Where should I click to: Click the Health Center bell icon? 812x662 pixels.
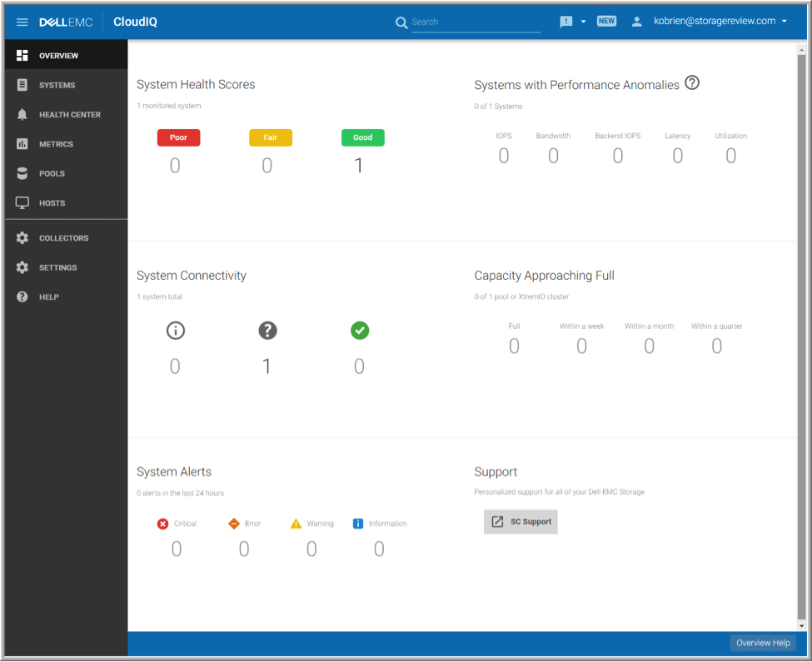coord(22,114)
